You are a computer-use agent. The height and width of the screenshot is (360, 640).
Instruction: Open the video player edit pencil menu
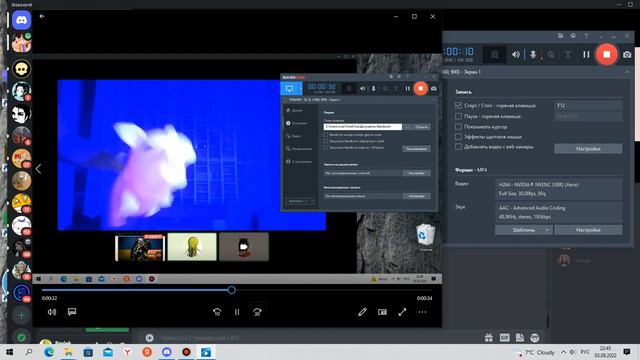pyautogui.click(x=362, y=312)
